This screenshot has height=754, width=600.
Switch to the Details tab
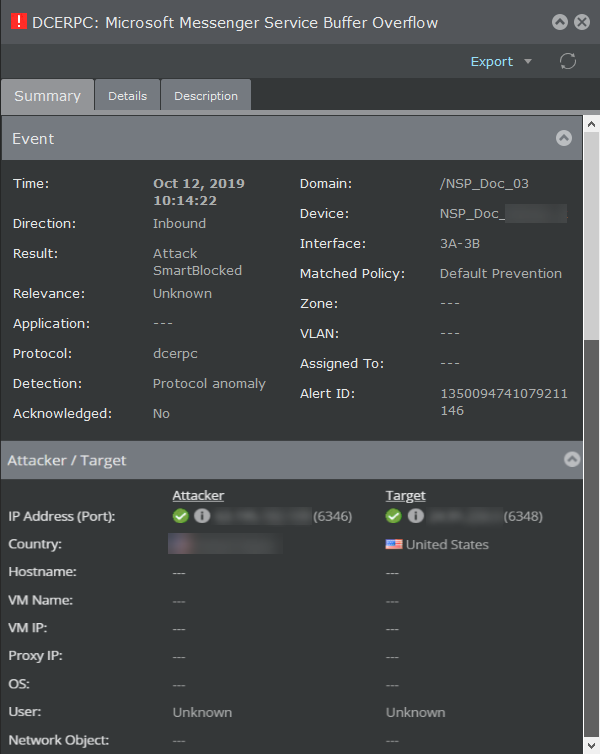[127, 96]
